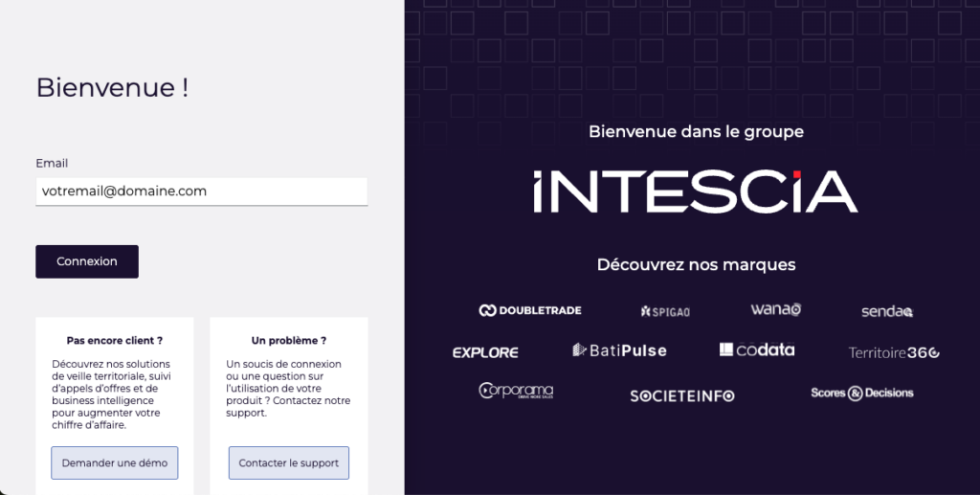Click the Connexion button

click(x=87, y=261)
